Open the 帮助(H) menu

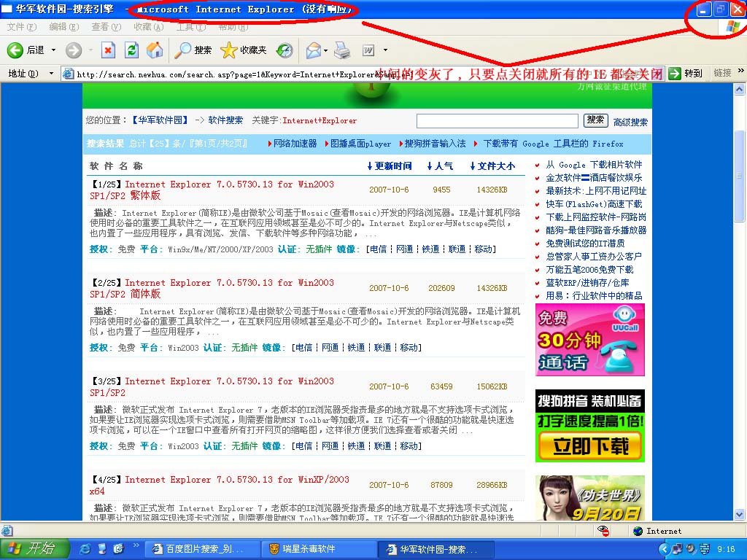coord(233,27)
